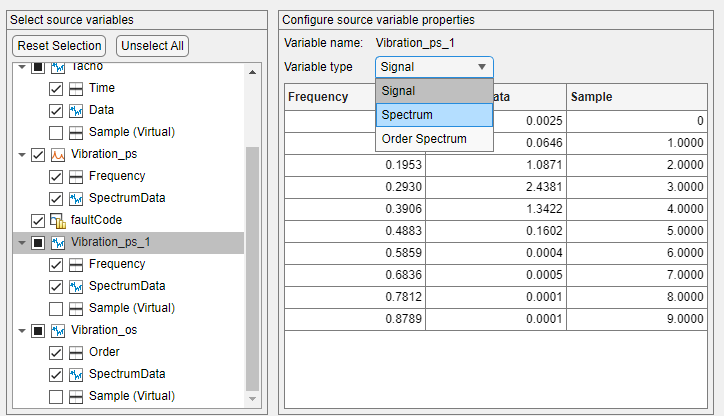724x416 pixels.
Task: Click the faultCode variable icon
Action: click(x=58, y=221)
